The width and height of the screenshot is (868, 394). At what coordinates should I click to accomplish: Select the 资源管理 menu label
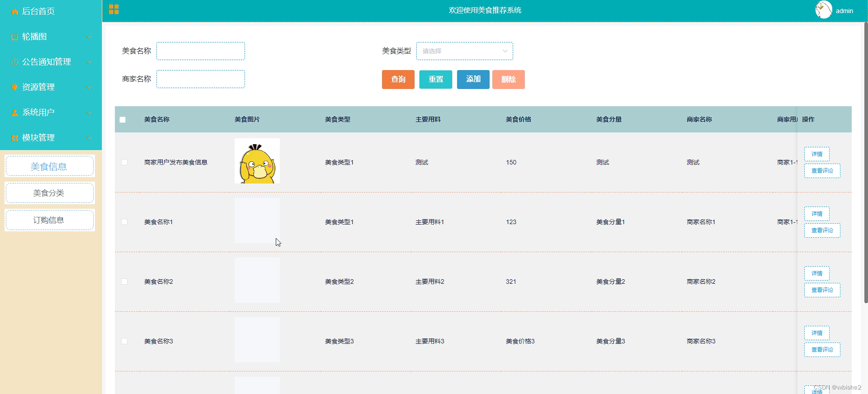(38, 87)
